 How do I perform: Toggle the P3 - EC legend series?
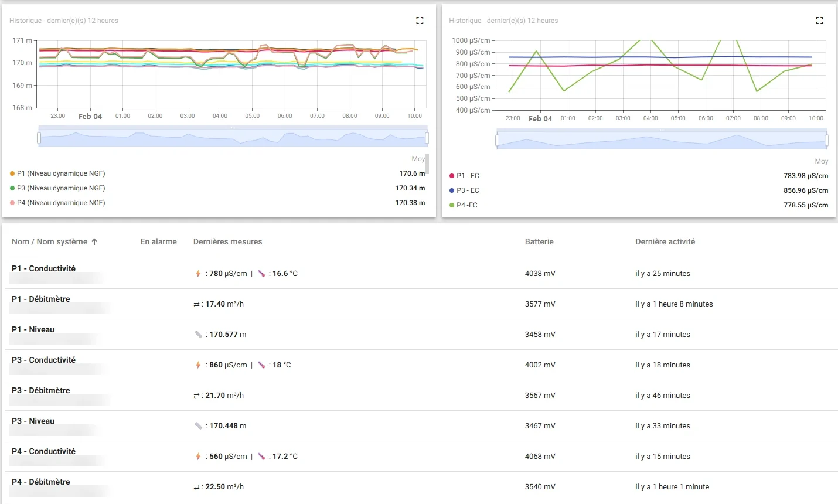tap(464, 190)
